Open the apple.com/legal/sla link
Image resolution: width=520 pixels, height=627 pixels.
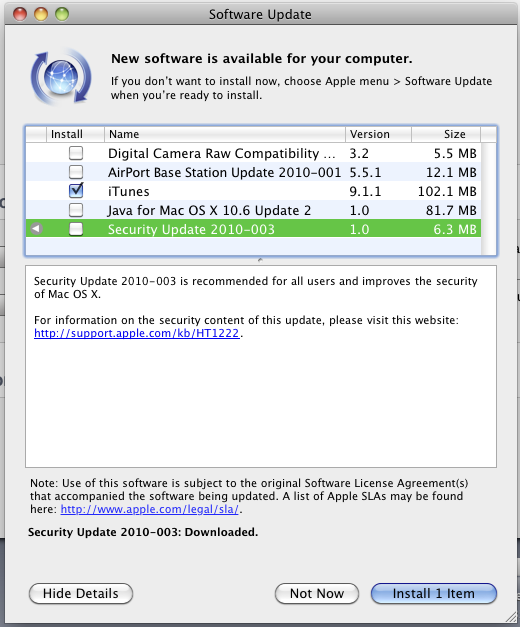[150, 509]
